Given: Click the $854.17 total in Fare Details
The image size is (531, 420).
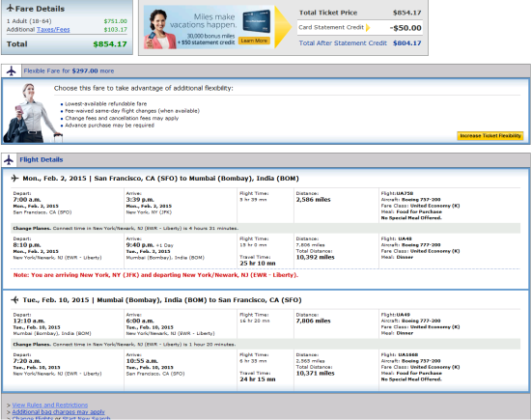Looking at the screenshot, I should click(x=110, y=44).
